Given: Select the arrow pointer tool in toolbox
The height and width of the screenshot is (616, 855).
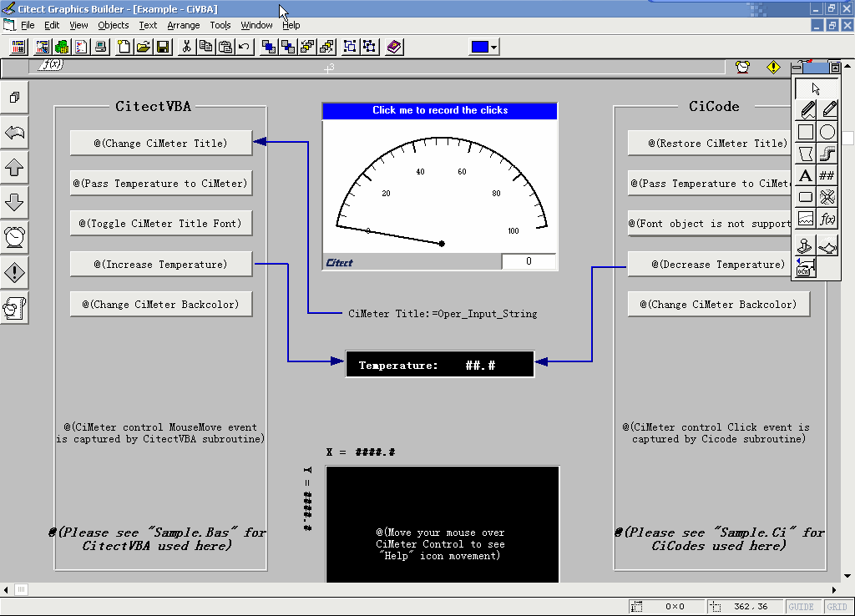Looking at the screenshot, I should point(816,88).
